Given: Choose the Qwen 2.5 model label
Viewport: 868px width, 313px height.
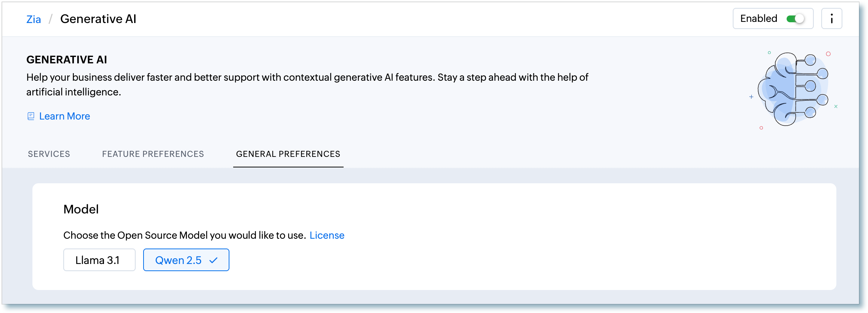Looking at the screenshot, I should (178, 260).
